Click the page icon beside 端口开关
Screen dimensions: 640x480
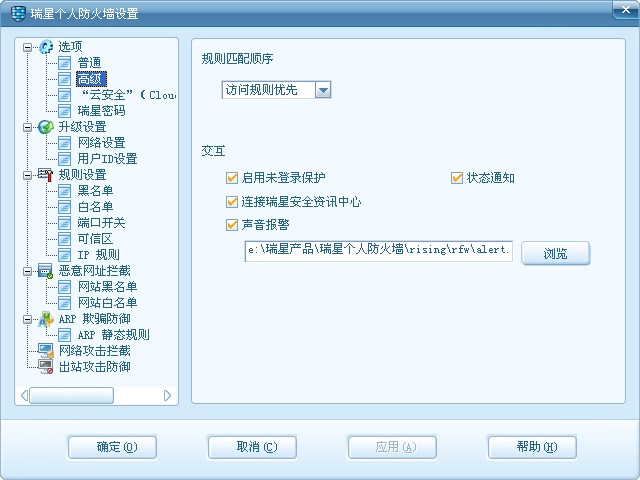(64, 223)
